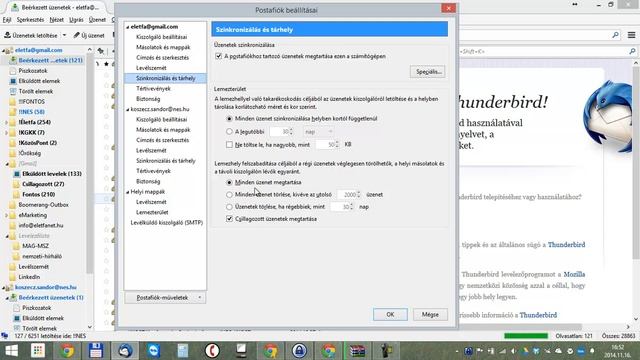Click the Üzenetek letöltése download icon
The image size is (640, 360).
coord(7,36)
